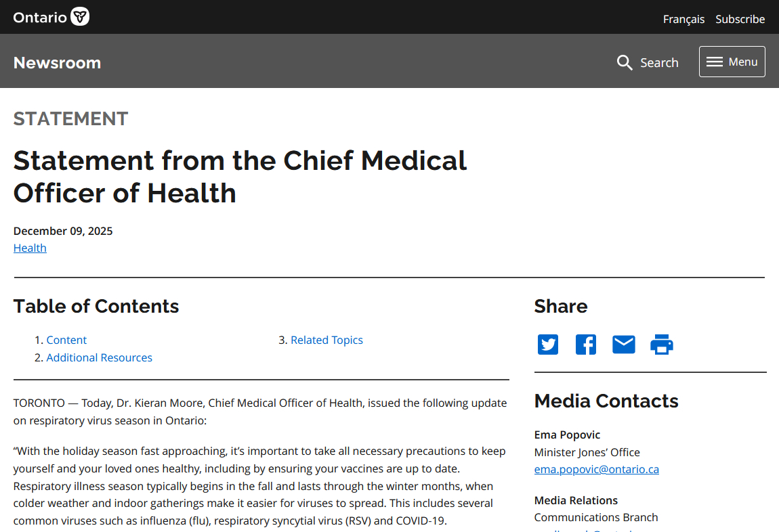Email ema.popovic@ontario.ca
This screenshot has width=779, height=532.
point(596,469)
